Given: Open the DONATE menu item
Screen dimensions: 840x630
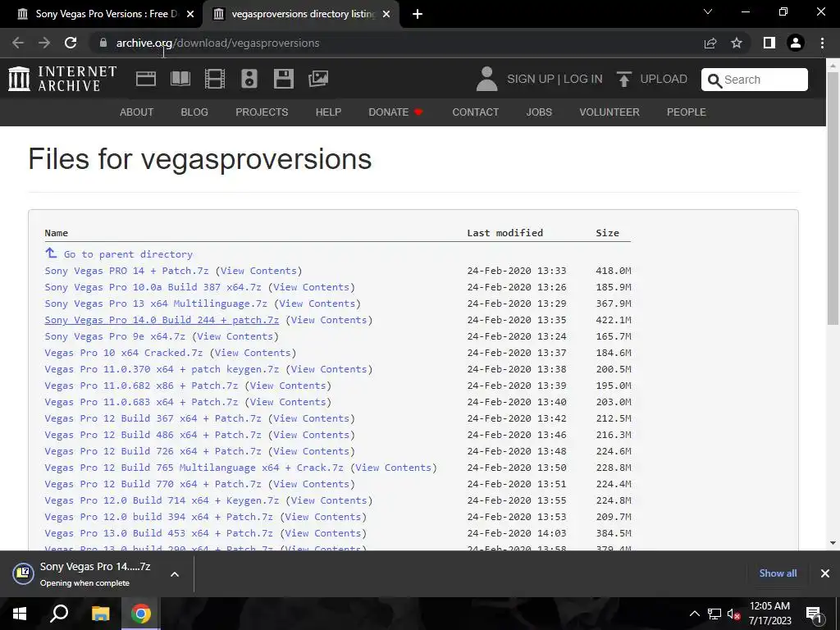Looking at the screenshot, I should click(395, 112).
